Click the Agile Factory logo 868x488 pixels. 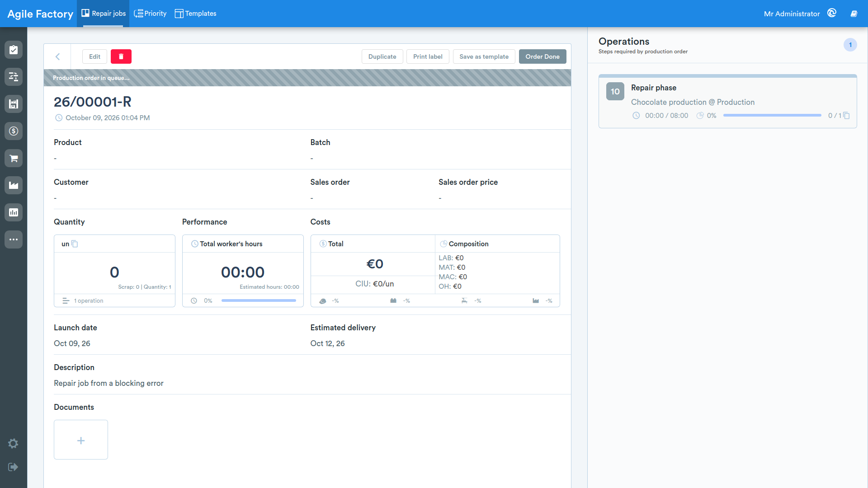click(x=40, y=14)
